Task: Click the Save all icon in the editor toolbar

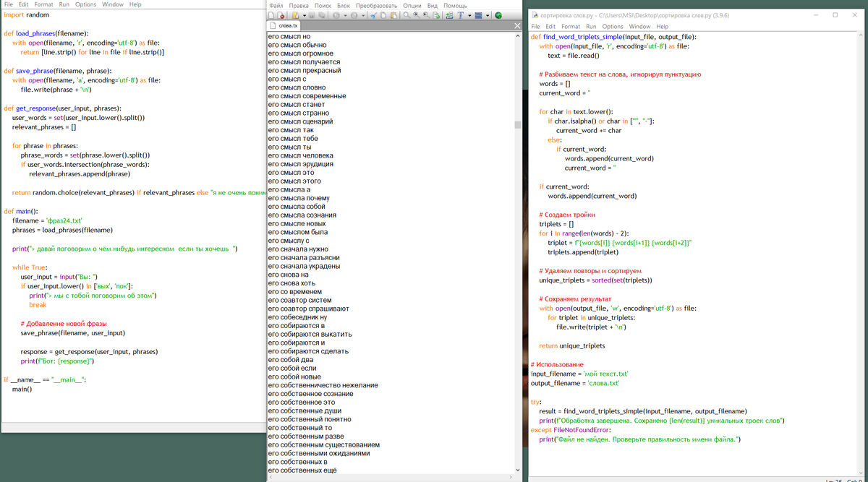Action: [x=322, y=15]
